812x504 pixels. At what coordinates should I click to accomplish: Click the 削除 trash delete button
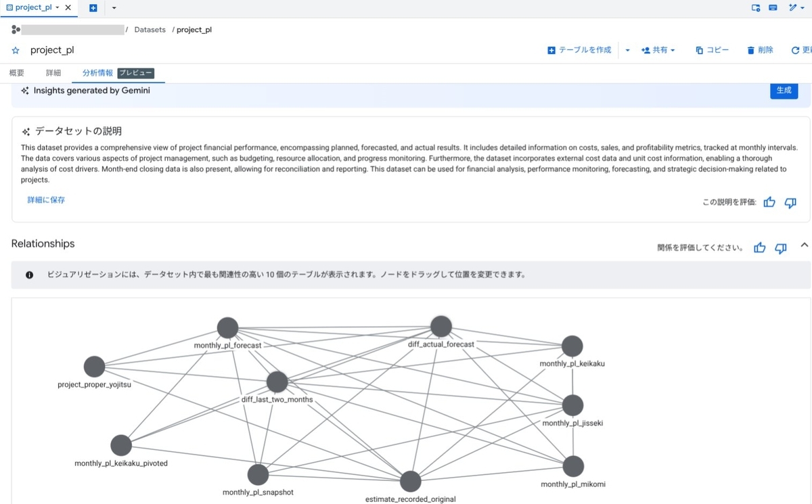[760, 50]
